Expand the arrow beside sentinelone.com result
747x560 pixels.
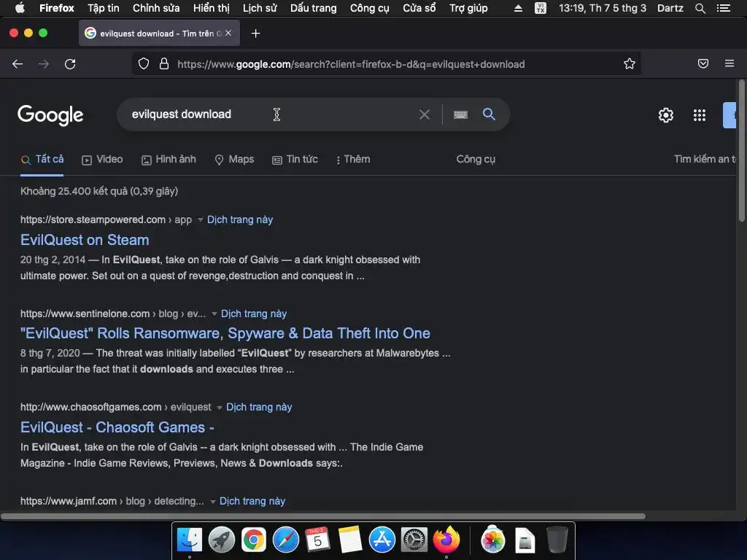[214, 314]
